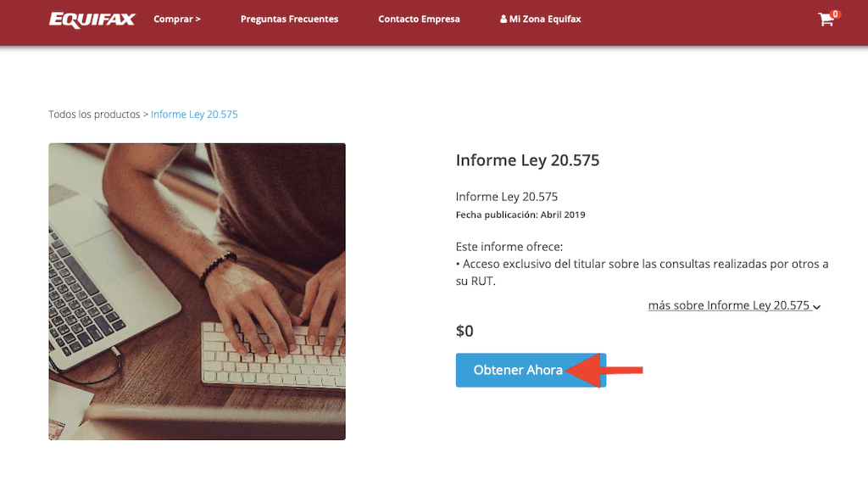Click the chevron after más sobre Informe Ley

pyautogui.click(x=817, y=306)
